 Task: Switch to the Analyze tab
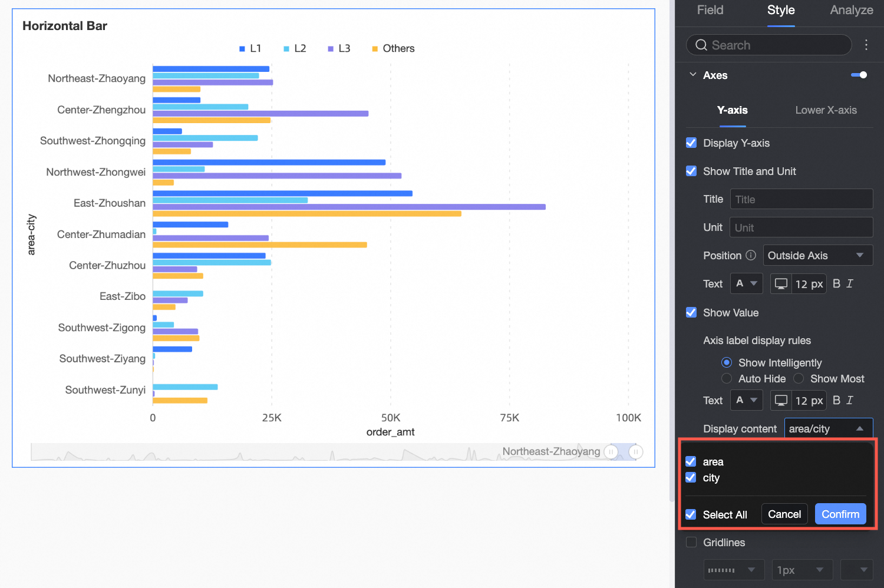click(x=852, y=10)
